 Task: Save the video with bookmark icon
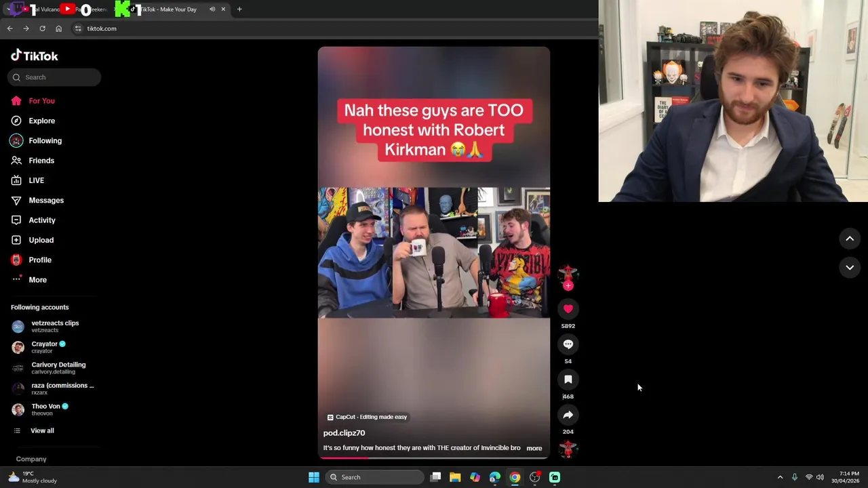pyautogui.click(x=568, y=380)
